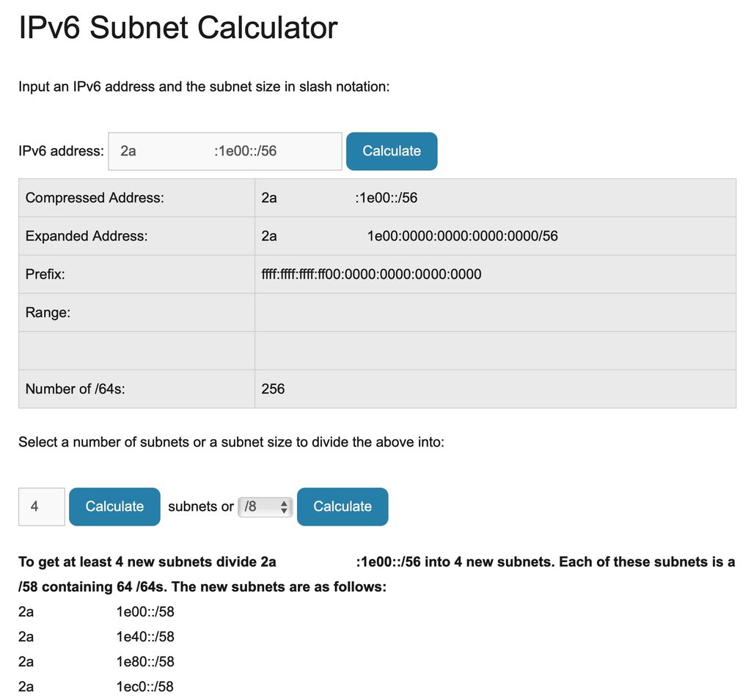This screenshot has width=751, height=700.
Task: Select the 'Expanded Address:' row label
Action: 87,236
